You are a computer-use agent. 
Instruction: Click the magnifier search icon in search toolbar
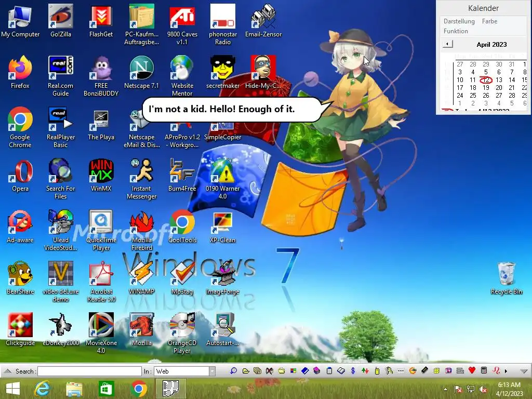click(233, 371)
